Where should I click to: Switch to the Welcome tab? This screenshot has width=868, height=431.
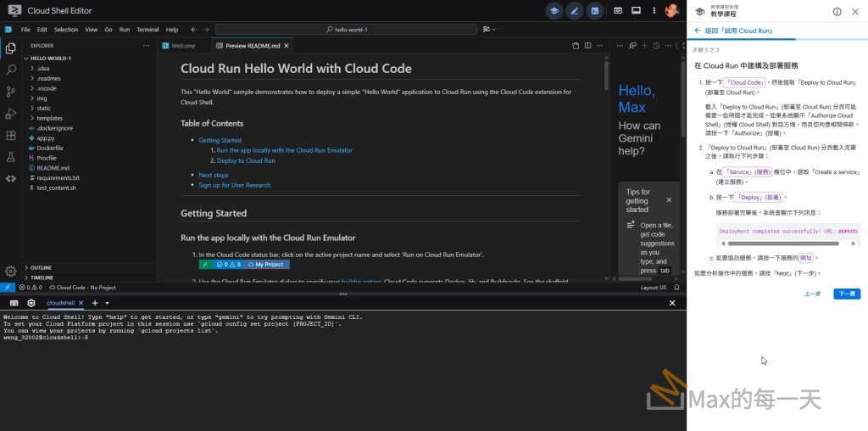pos(182,46)
